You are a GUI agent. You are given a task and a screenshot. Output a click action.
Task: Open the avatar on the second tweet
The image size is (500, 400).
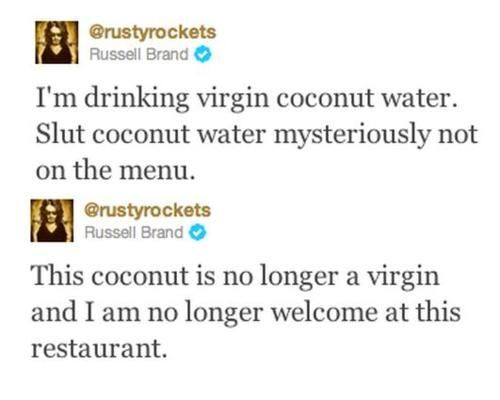pyautogui.click(x=52, y=221)
